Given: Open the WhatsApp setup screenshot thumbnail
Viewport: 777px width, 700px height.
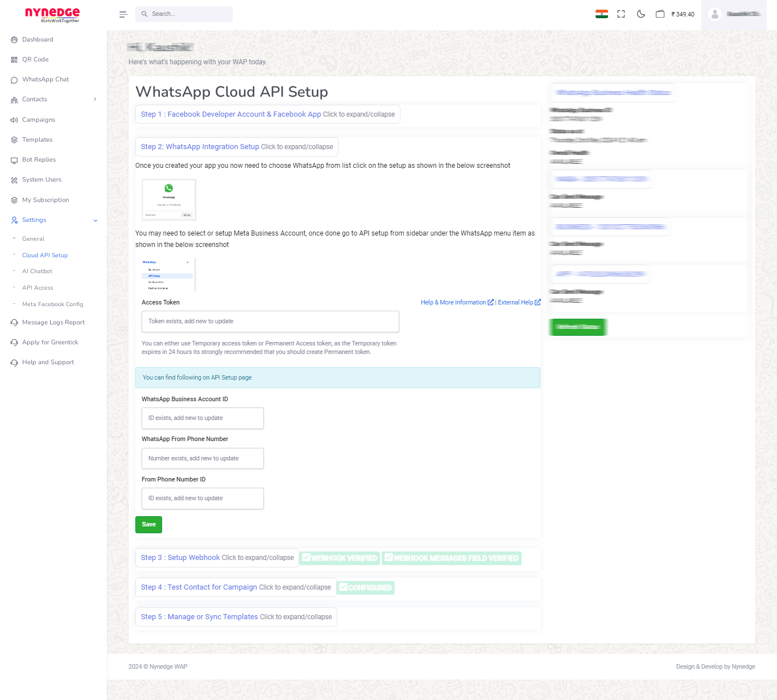Looking at the screenshot, I should [169, 200].
